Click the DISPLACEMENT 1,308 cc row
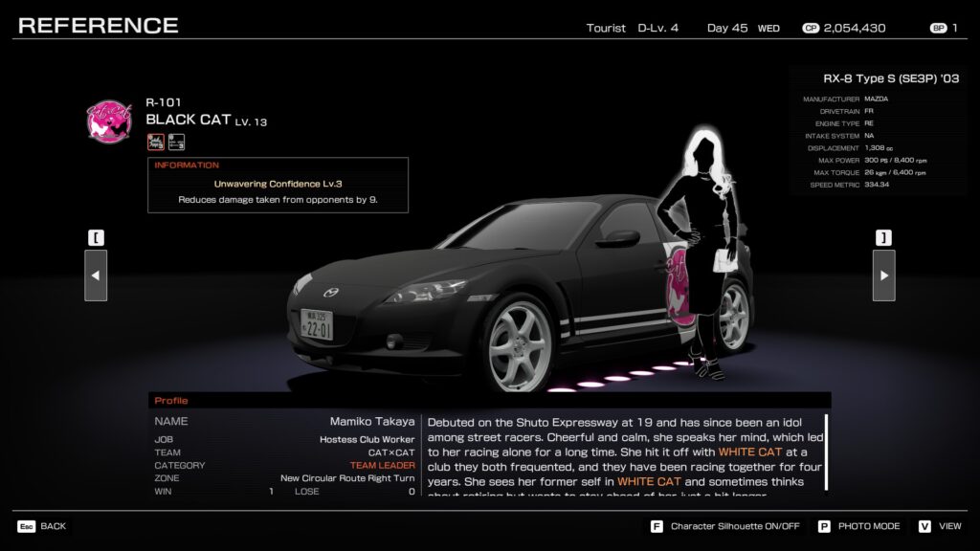Image resolution: width=980 pixels, height=551 pixels. pos(850,148)
